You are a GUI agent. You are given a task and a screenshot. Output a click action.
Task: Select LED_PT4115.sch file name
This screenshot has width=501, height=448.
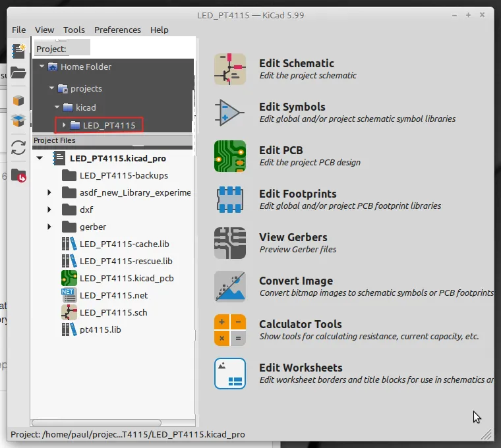[113, 312]
